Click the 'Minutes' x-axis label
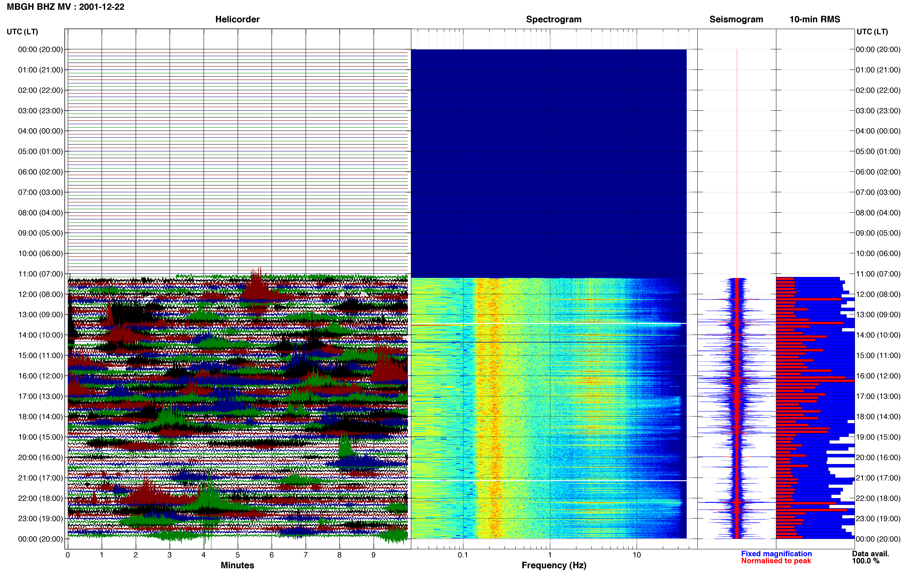Viewport: 924px width, 578px height. pyautogui.click(x=237, y=565)
